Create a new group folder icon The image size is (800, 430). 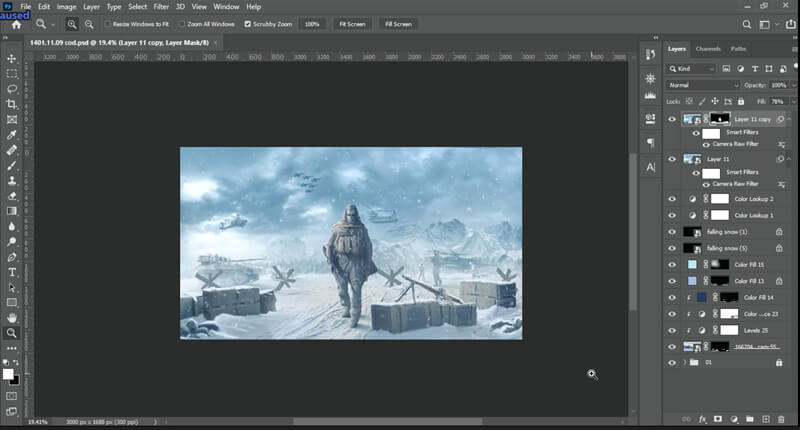(749, 419)
